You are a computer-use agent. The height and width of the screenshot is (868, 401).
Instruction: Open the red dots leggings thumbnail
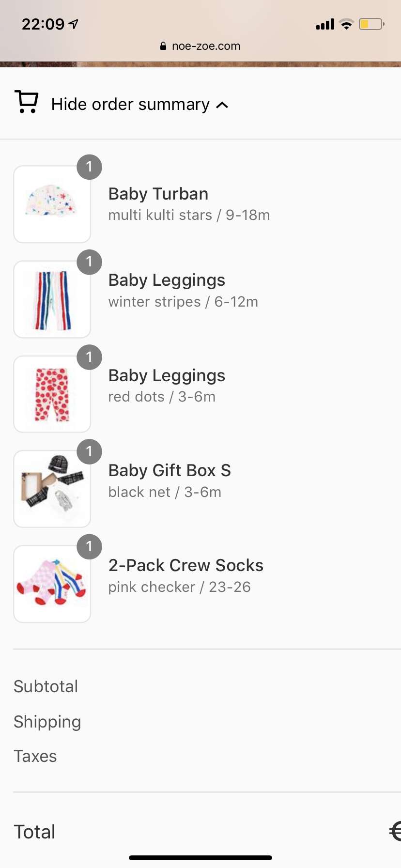pos(52,394)
